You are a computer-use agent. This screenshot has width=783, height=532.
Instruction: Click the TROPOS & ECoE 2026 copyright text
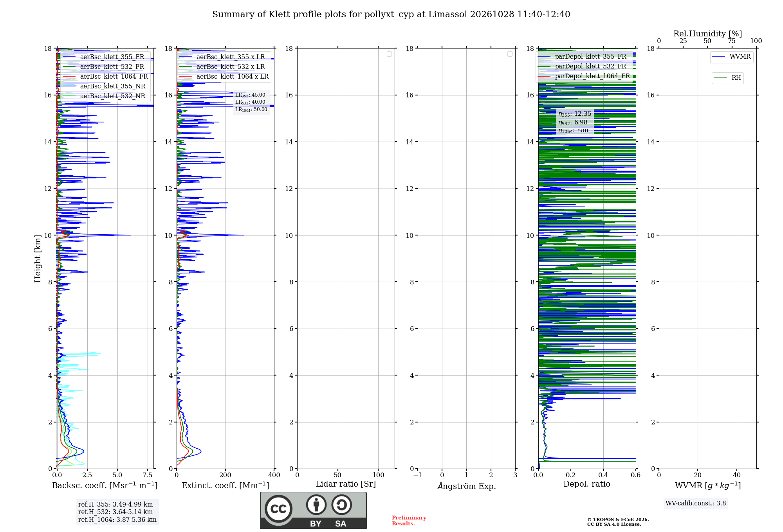[x=618, y=519]
